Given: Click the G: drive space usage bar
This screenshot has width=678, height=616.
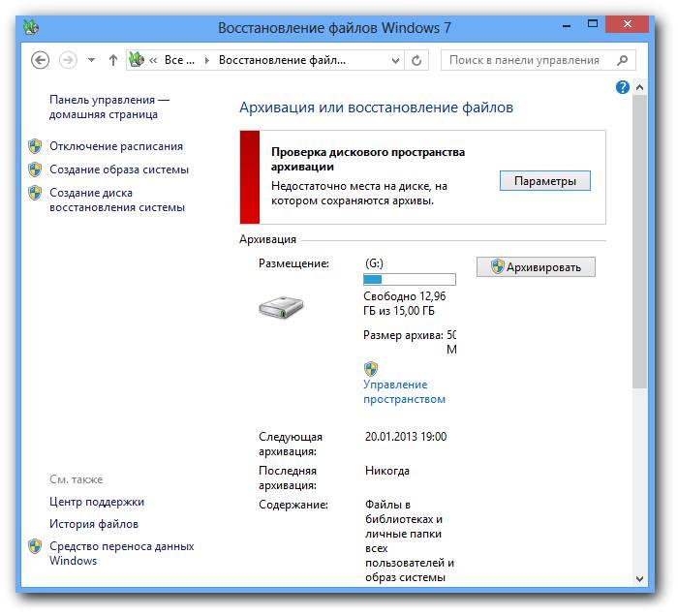Looking at the screenshot, I should [x=410, y=279].
